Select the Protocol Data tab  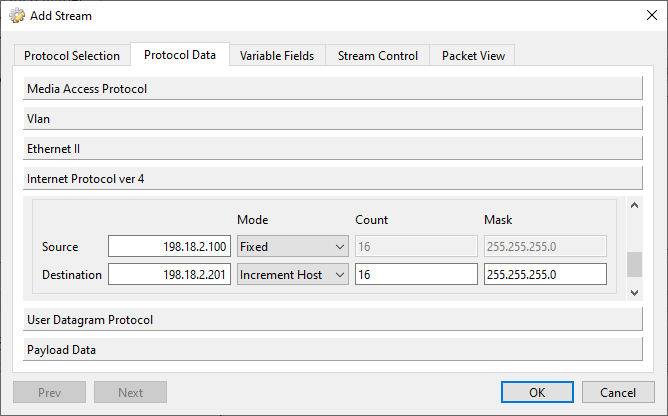click(x=180, y=55)
